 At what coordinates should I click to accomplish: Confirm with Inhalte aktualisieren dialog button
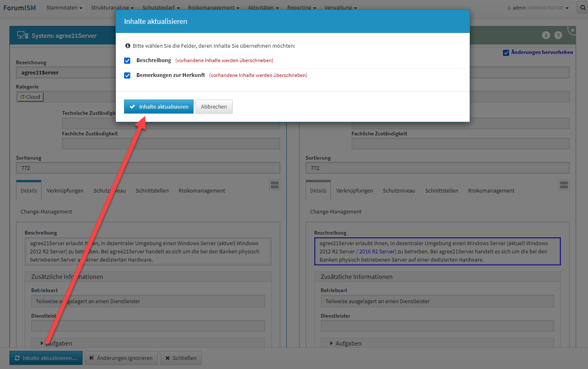pos(159,107)
